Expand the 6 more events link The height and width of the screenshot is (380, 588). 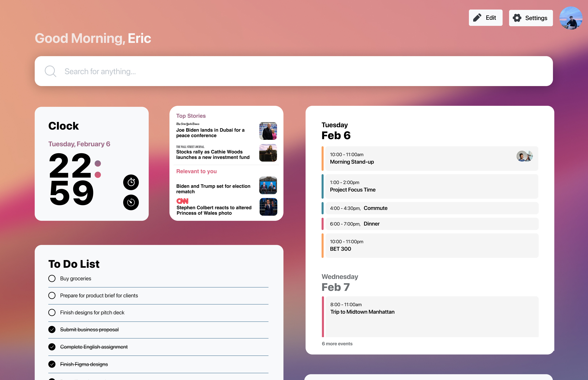(337, 343)
